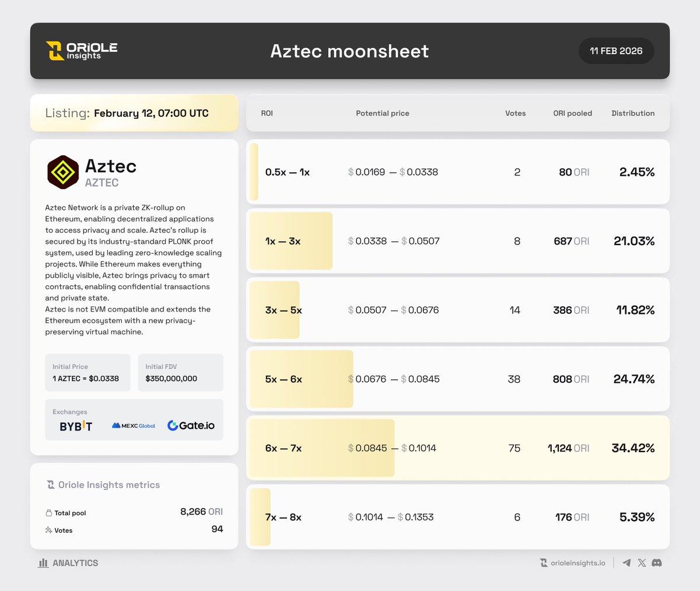
Task: Click the 8,266 ORI total pool value
Action: (x=201, y=512)
